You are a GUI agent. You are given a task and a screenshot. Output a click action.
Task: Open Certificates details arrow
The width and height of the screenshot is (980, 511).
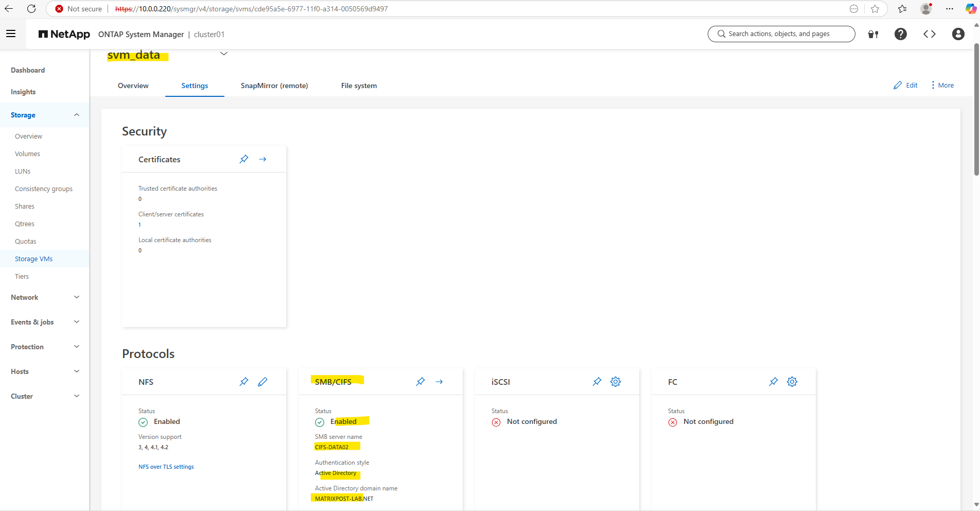(262, 159)
